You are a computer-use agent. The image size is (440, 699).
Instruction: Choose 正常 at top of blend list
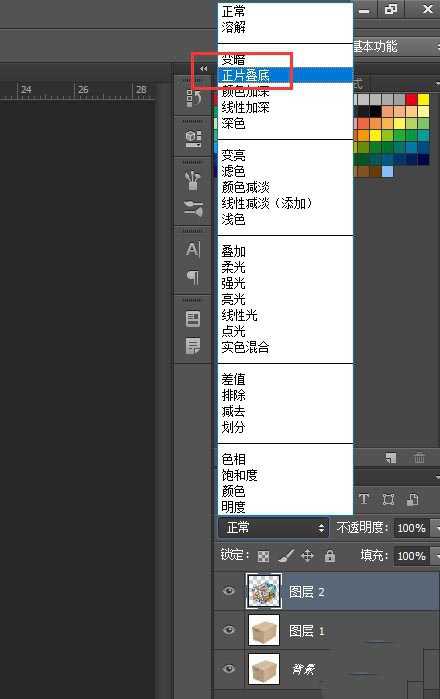(285, 11)
